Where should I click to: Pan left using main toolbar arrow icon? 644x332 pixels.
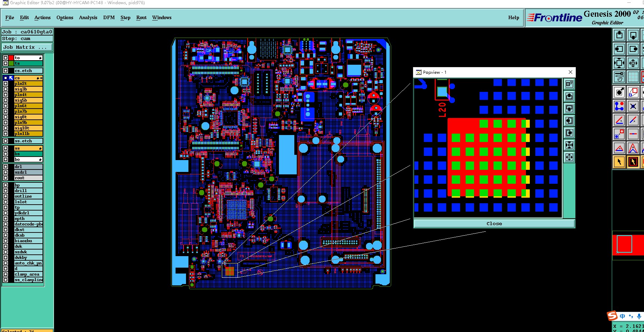coord(619,49)
